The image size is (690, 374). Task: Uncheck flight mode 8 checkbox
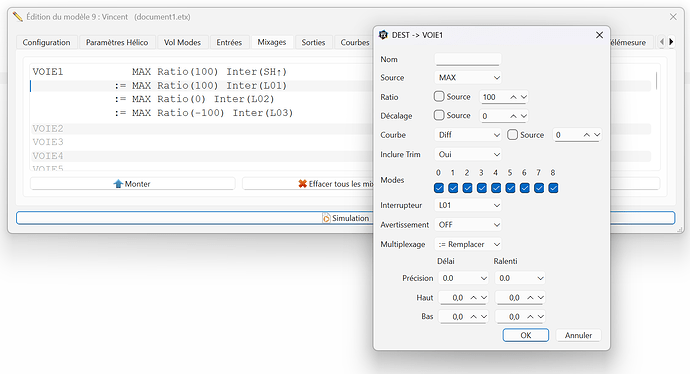pos(554,188)
